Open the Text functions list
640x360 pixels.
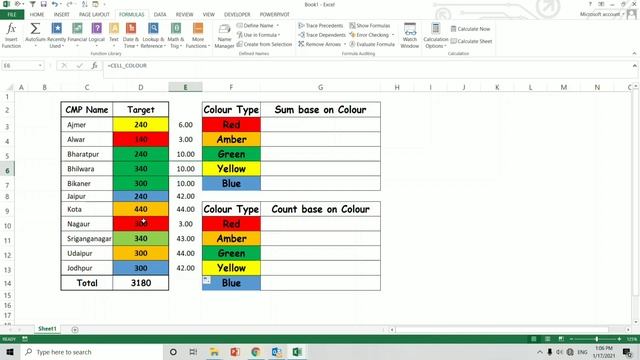114,36
